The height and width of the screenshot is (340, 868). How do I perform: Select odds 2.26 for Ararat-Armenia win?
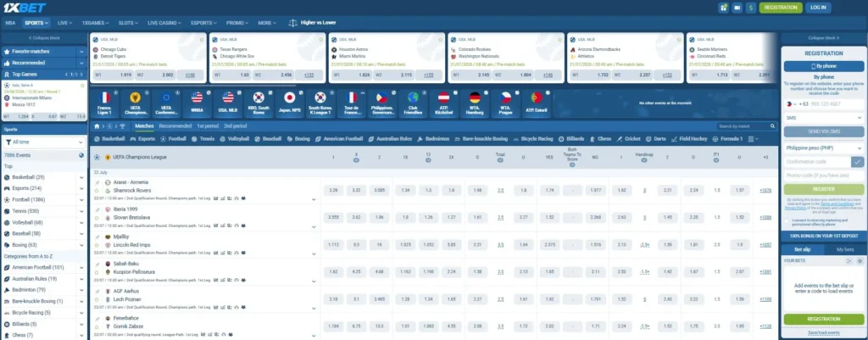tap(333, 191)
